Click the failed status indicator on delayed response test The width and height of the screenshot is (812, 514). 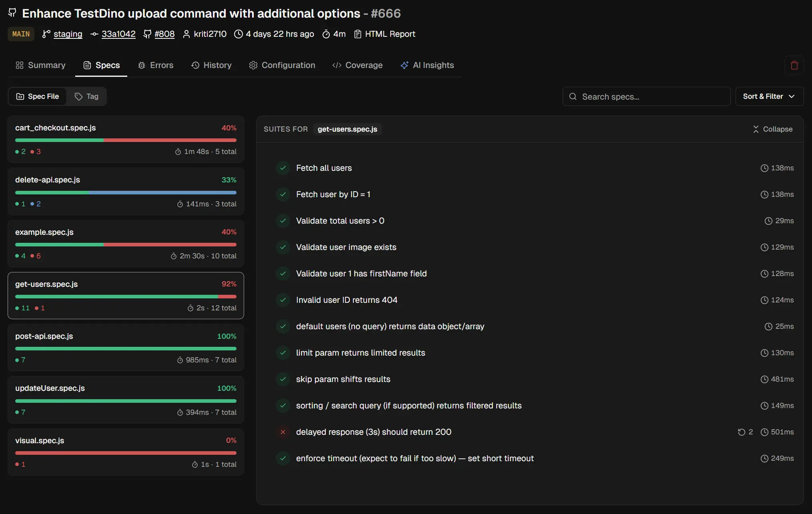(x=283, y=432)
